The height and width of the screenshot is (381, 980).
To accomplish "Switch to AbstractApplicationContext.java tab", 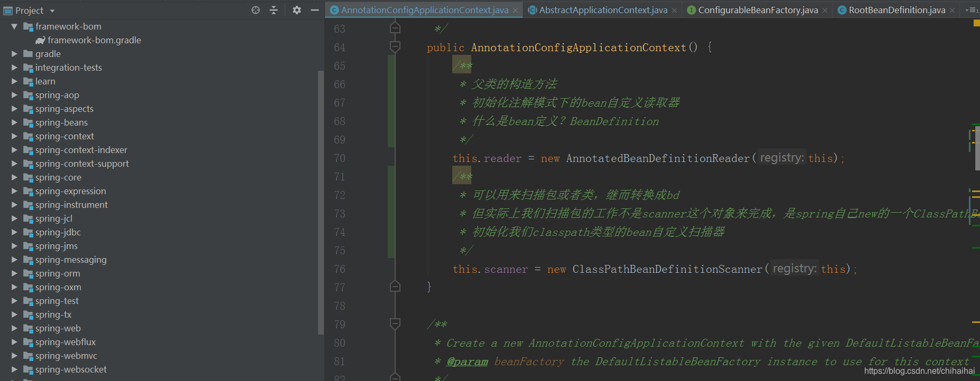I will click(x=603, y=10).
